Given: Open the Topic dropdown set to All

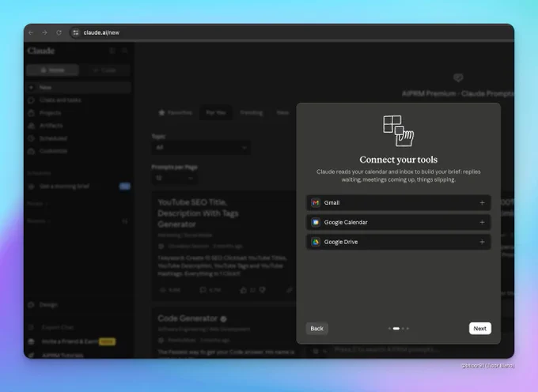Looking at the screenshot, I should [201, 148].
